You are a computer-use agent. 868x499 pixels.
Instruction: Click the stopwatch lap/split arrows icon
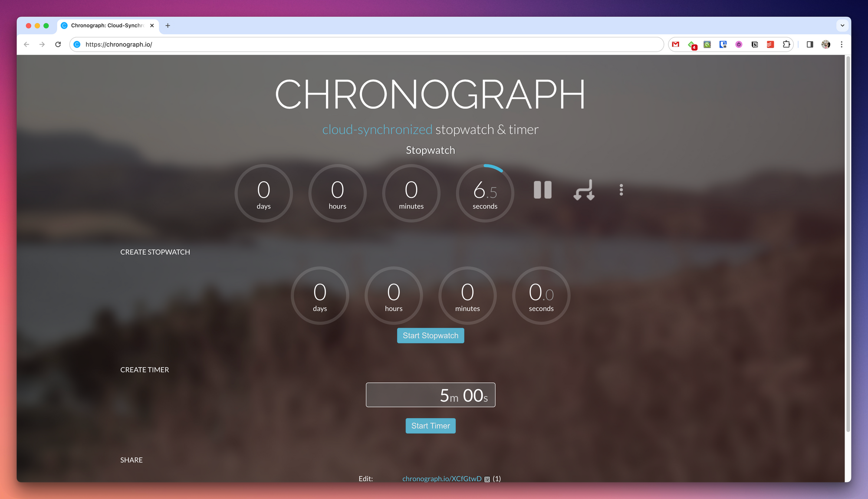click(x=584, y=190)
